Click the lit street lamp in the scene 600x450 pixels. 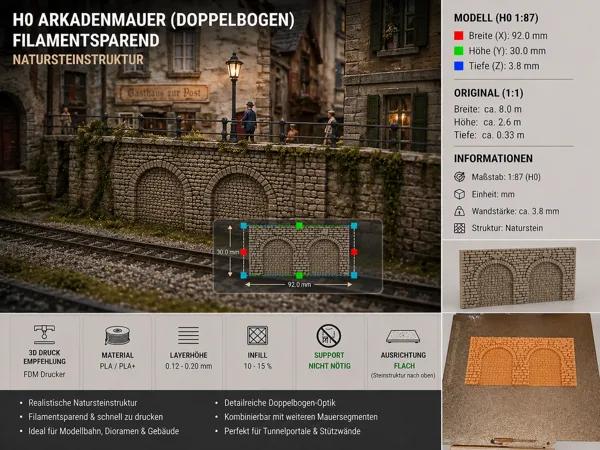point(234,68)
